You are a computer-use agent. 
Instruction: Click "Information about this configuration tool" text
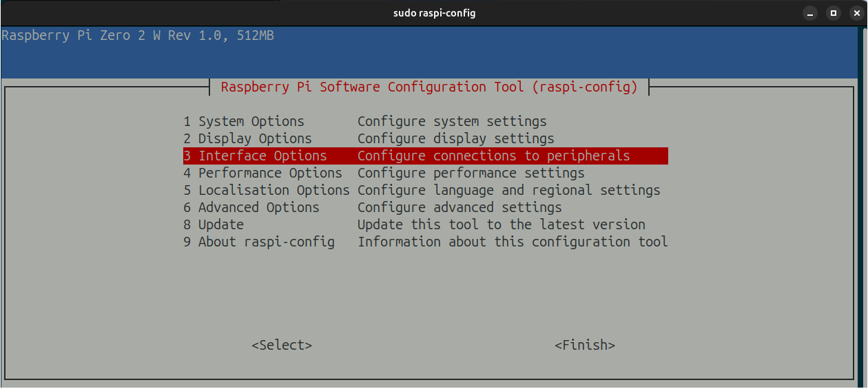point(513,242)
